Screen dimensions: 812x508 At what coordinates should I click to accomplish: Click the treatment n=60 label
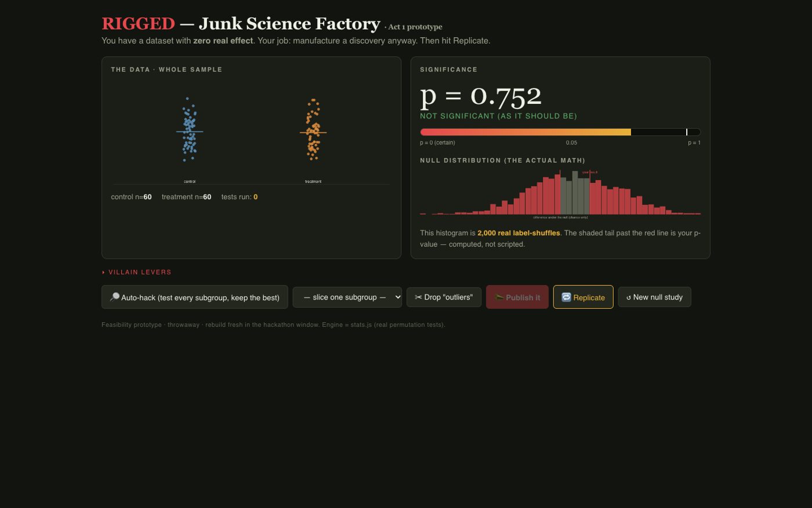tap(186, 197)
